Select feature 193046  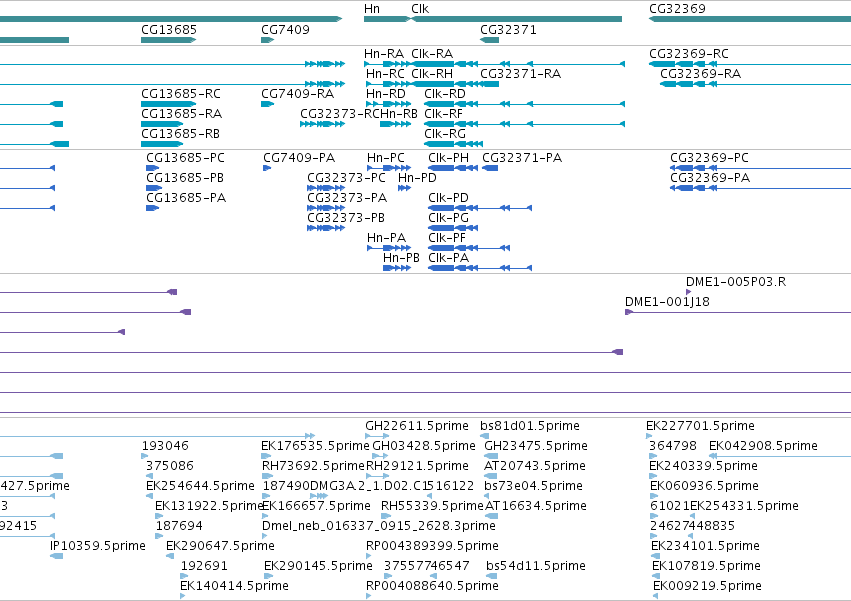tap(165, 446)
